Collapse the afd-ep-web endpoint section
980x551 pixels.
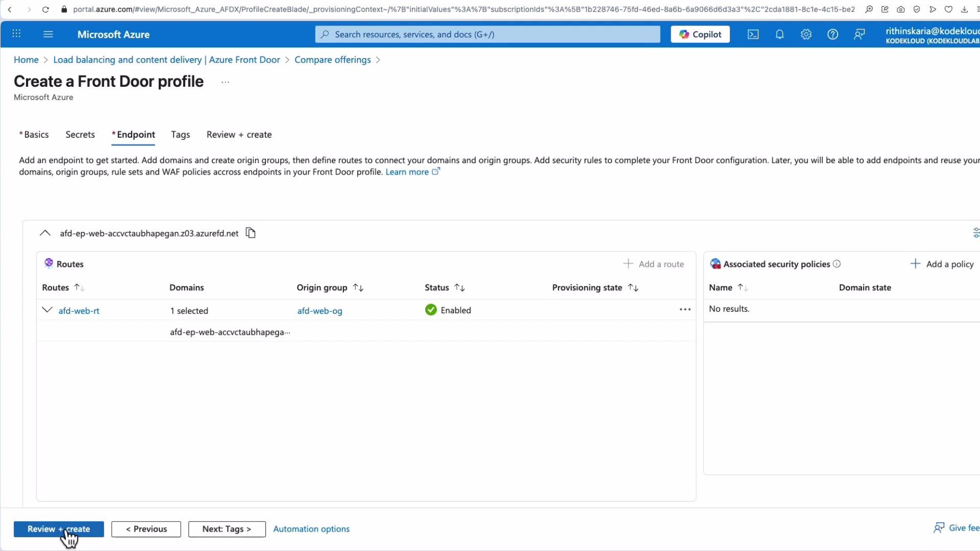pos(45,233)
